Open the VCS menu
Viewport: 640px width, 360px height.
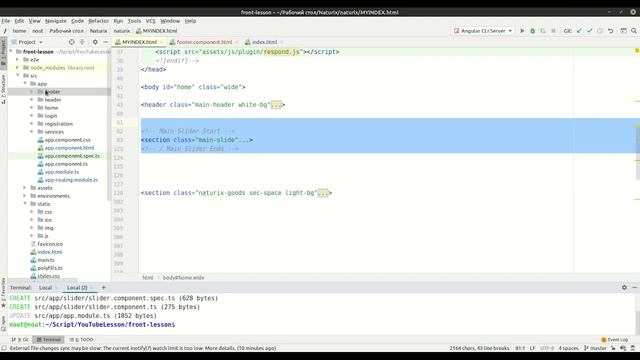(150, 21)
